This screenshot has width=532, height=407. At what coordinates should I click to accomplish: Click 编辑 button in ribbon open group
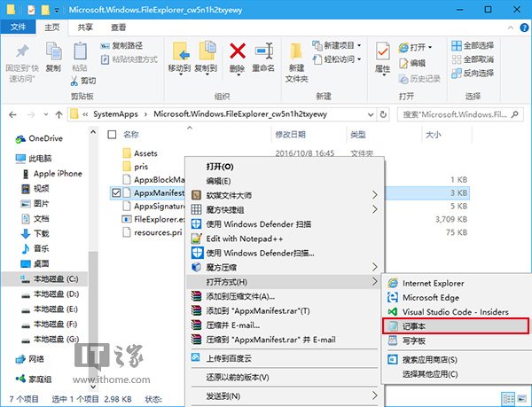412,63
